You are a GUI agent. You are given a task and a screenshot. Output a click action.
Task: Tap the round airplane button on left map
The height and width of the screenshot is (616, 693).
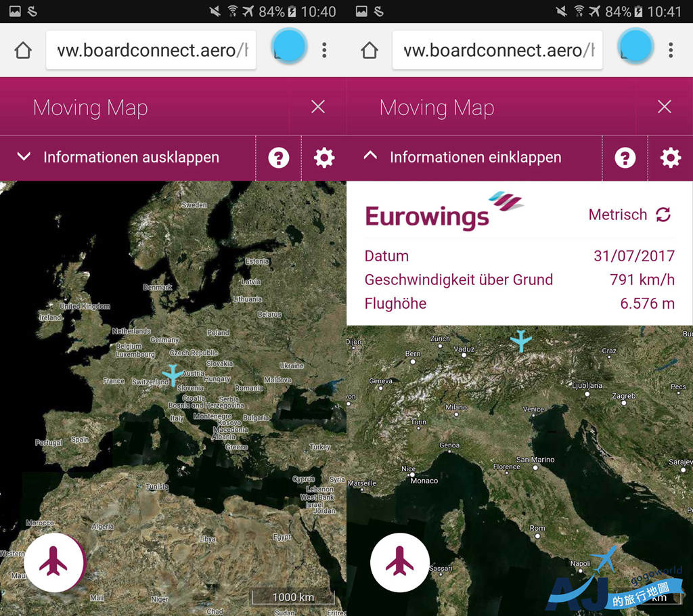[54, 563]
